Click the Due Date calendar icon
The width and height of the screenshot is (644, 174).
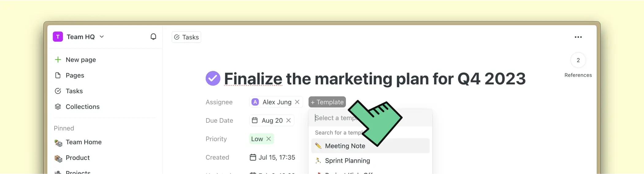pyautogui.click(x=255, y=120)
